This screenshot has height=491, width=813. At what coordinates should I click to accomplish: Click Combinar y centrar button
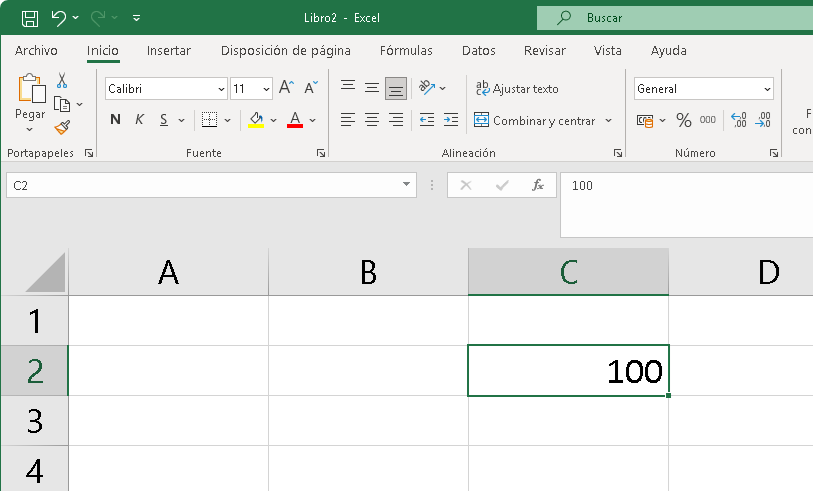pos(535,120)
